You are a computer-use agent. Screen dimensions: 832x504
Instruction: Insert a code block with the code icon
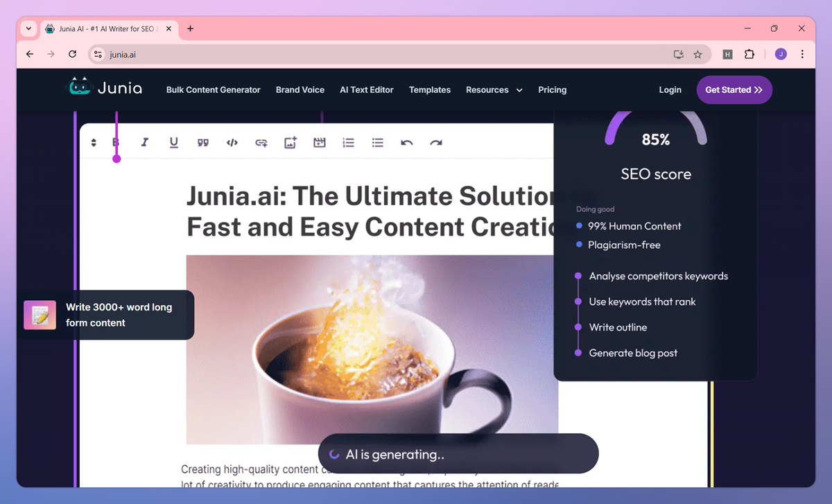click(x=232, y=143)
